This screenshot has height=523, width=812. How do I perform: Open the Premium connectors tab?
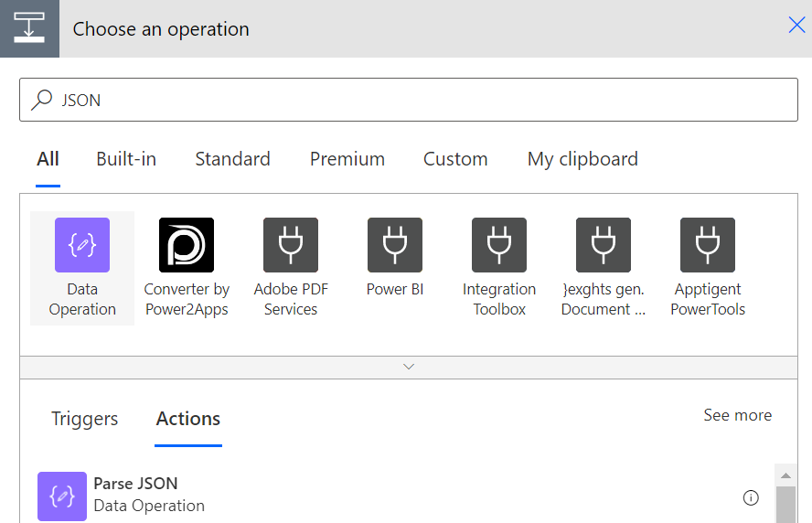(347, 159)
